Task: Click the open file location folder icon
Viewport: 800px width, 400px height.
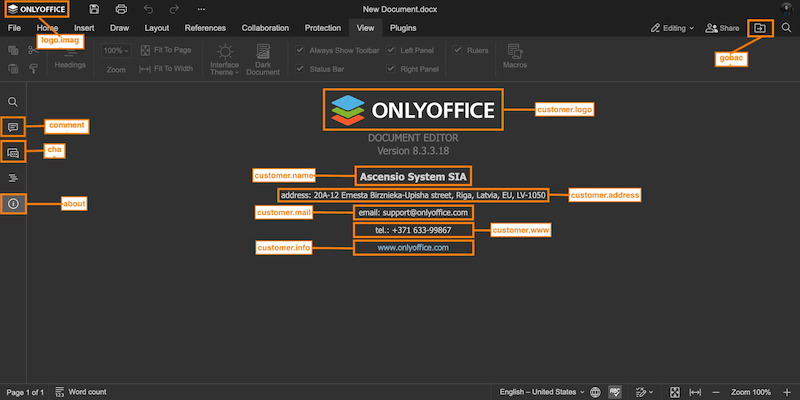Action: tap(760, 28)
